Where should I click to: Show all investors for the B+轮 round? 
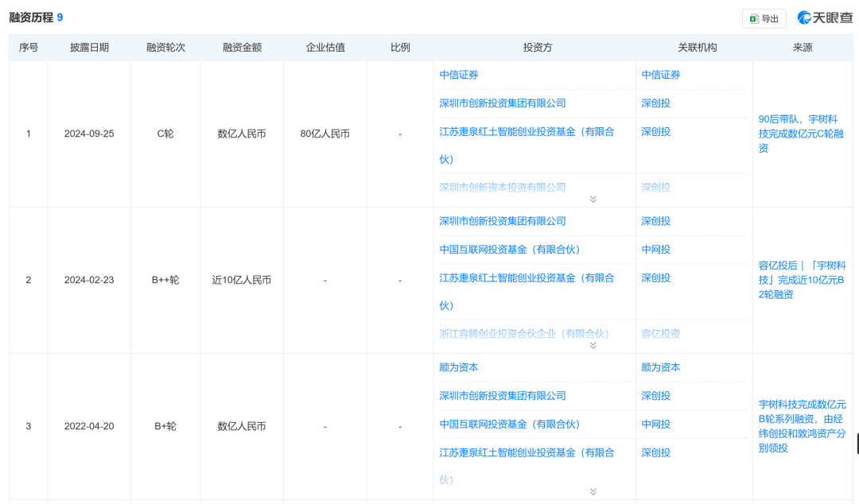(x=593, y=492)
